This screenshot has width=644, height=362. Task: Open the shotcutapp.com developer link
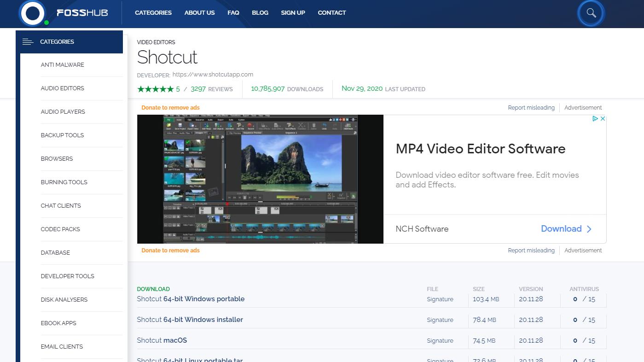213,75
